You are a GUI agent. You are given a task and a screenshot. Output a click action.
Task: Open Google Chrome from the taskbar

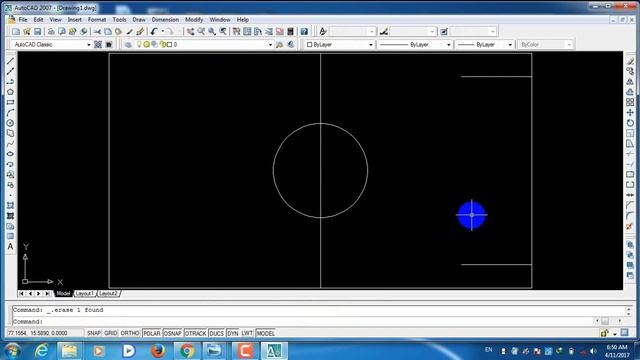tap(187, 351)
